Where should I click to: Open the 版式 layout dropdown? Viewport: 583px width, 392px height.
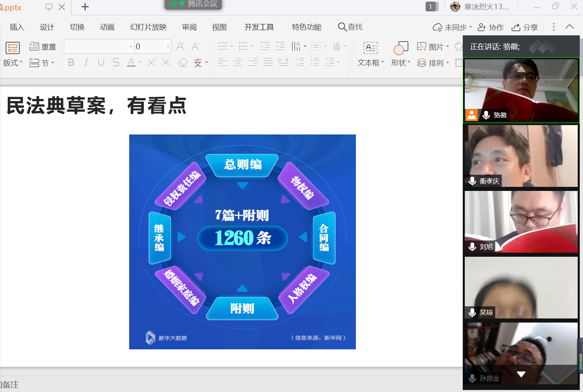[x=13, y=63]
